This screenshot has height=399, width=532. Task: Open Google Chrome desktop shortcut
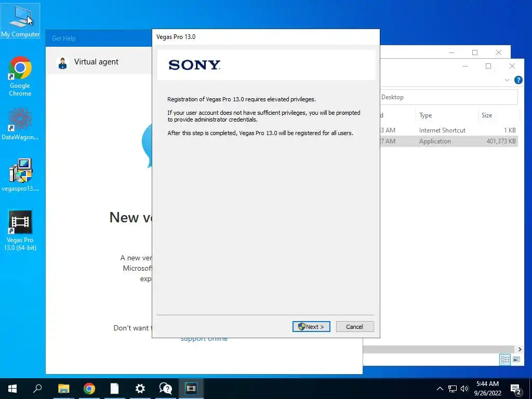point(20,77)
